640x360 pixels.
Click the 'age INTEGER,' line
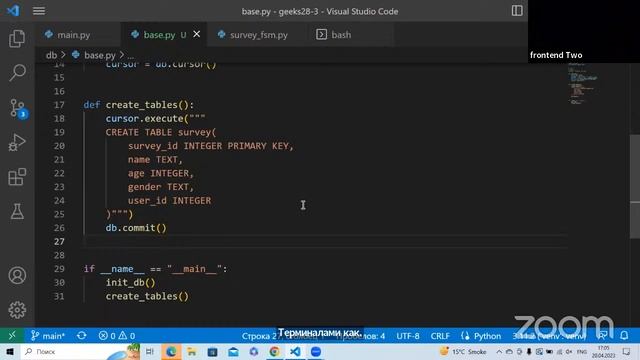pyautogui.click(x=161, y=173)
